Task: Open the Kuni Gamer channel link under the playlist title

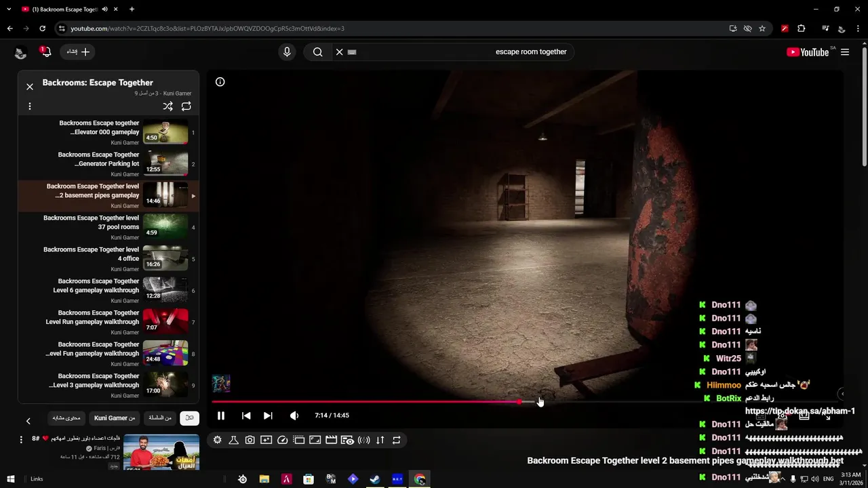Action: [x=177, y=94]
